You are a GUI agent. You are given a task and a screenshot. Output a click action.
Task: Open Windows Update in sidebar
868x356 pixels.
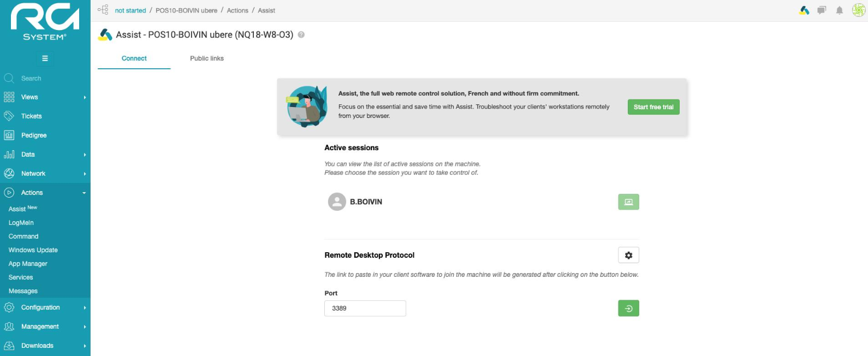pos(33,250)
